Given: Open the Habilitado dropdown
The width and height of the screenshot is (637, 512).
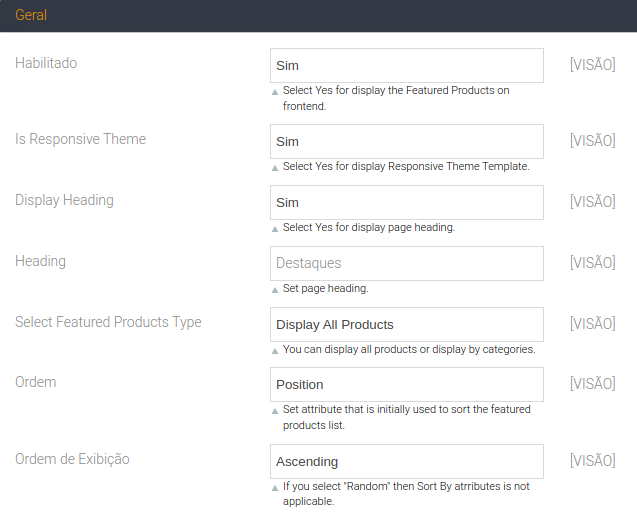Looking at the screenshot, I should point(406,65).
